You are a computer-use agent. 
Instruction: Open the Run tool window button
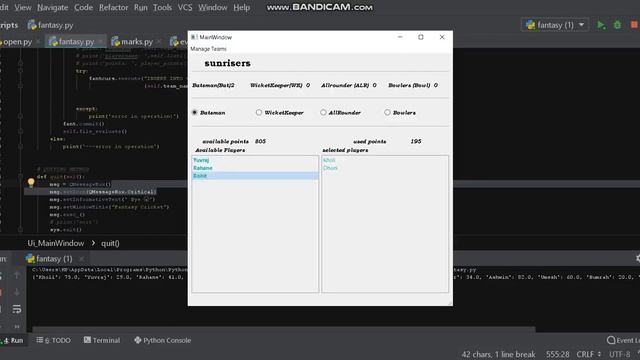coord(13,340)
